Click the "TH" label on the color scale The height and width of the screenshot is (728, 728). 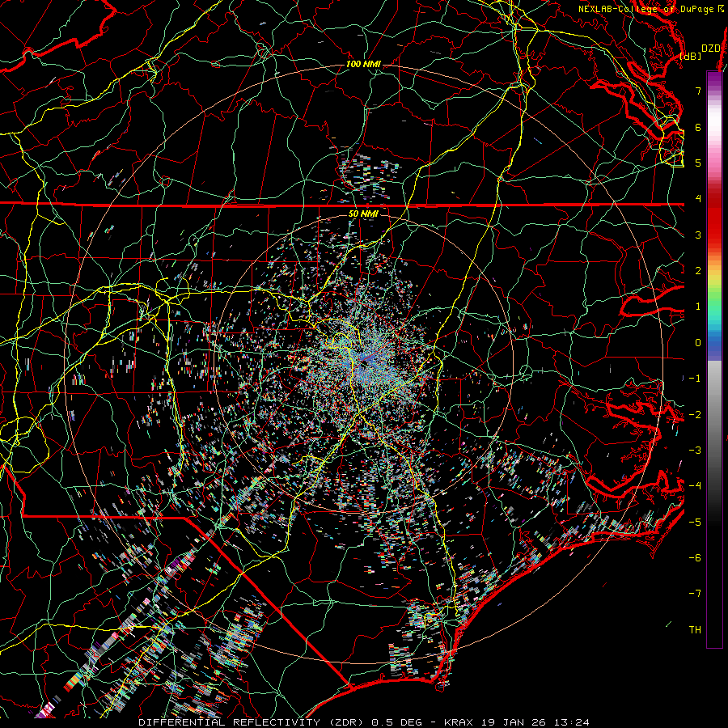pyautogui.click(x=695, y=630)
